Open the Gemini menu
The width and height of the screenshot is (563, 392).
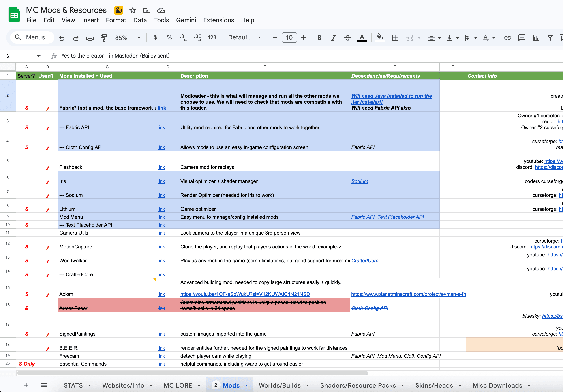coord(186,20)
